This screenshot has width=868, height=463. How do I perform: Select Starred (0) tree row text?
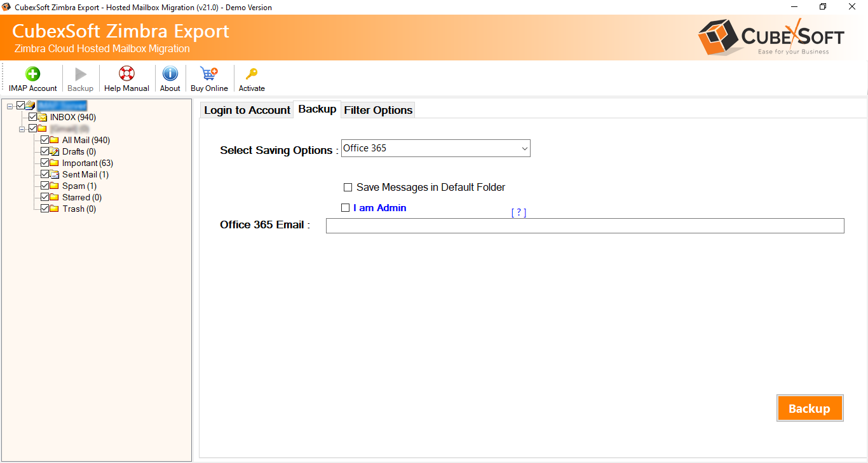click(82, 197)
